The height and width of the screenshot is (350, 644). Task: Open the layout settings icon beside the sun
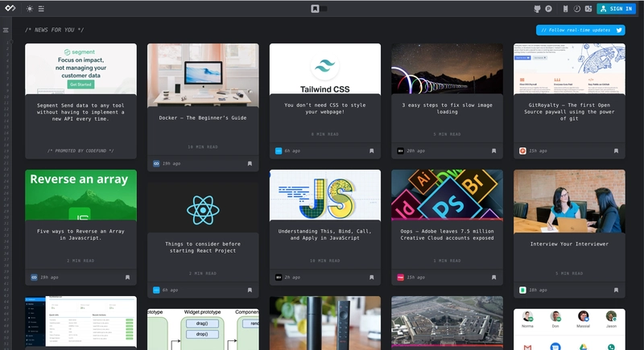point(41,9)
